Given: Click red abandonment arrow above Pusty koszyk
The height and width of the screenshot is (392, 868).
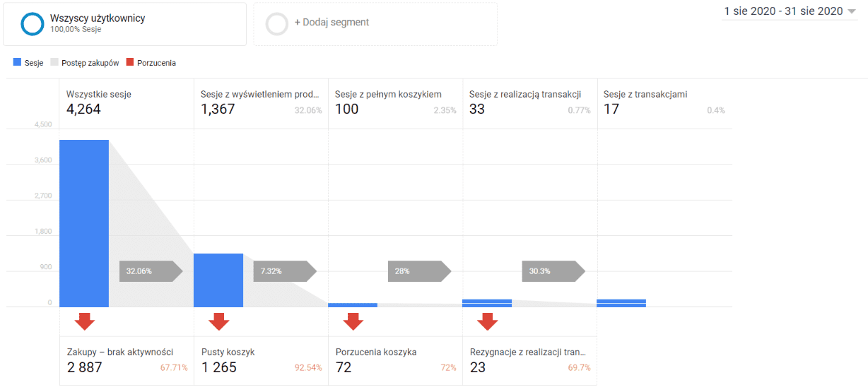Looking at the screenshot, I should (x=219, y=321).
